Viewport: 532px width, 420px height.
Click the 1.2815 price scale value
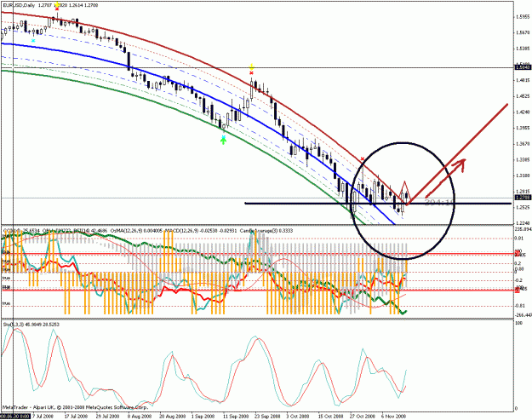(x=523, y=192)
